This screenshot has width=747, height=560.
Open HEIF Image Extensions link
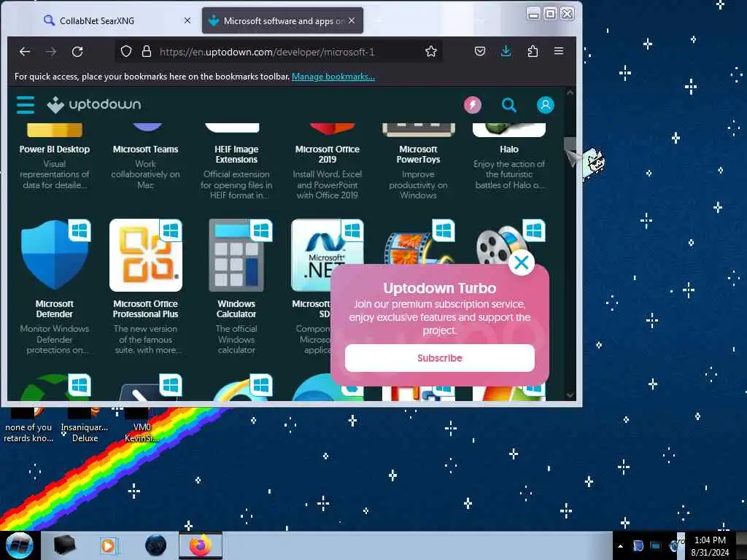pyautogui.click(x=236, y=155)
